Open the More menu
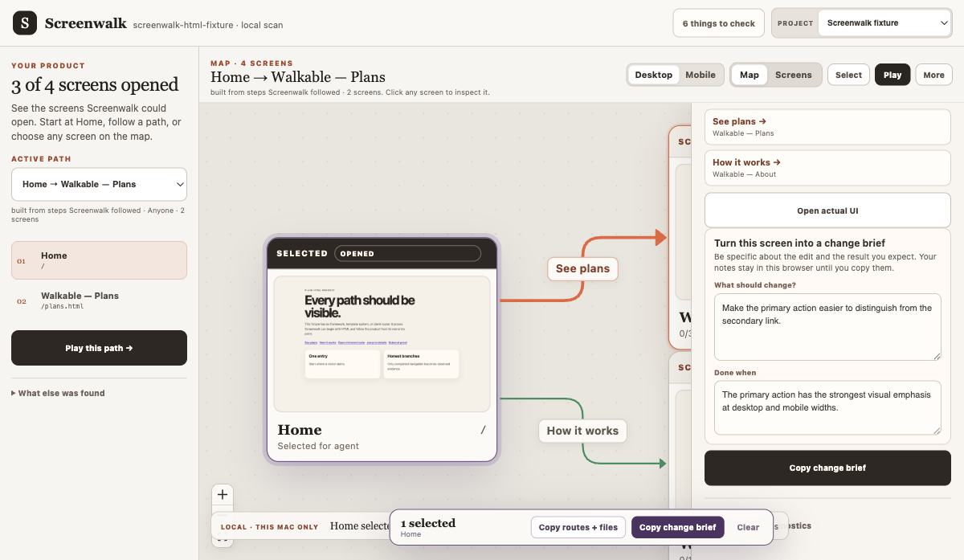This screenshot has height=560, width=964. 933,75
